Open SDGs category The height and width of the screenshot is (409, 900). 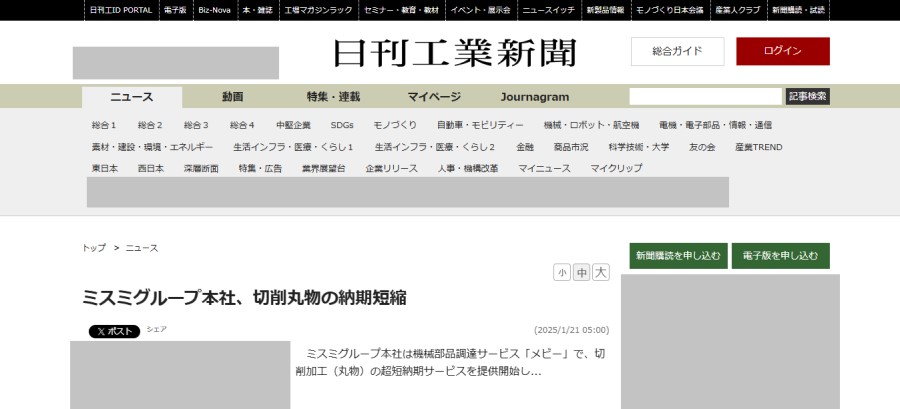pos(342,125)
